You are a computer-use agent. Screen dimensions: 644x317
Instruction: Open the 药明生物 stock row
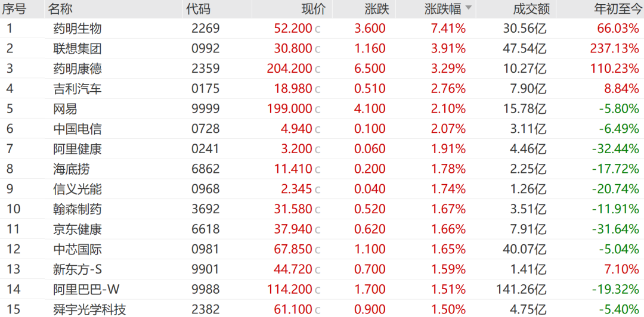point(322,29)
